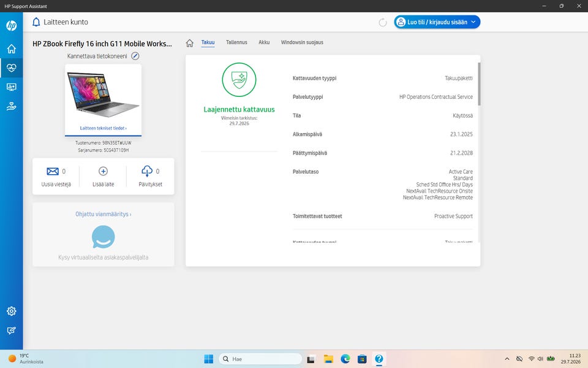The image size is (588, 368).
Task: Click the volume tray icon
Action: (540, 359)
